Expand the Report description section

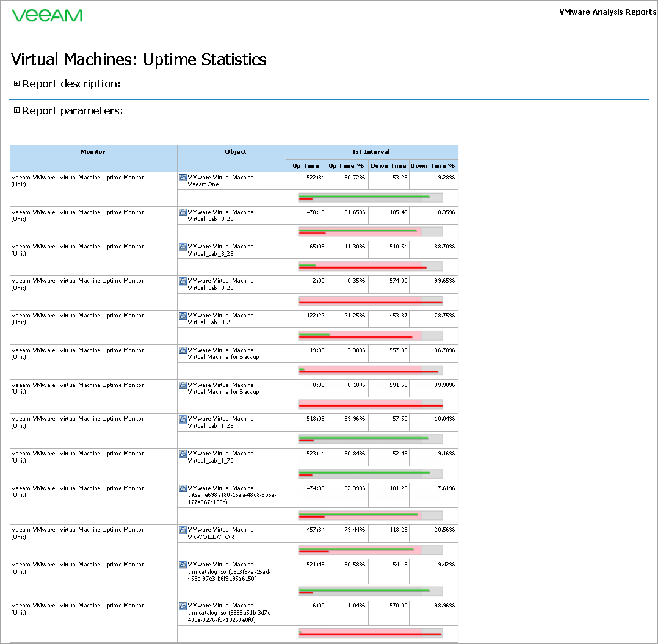point(17,84)
